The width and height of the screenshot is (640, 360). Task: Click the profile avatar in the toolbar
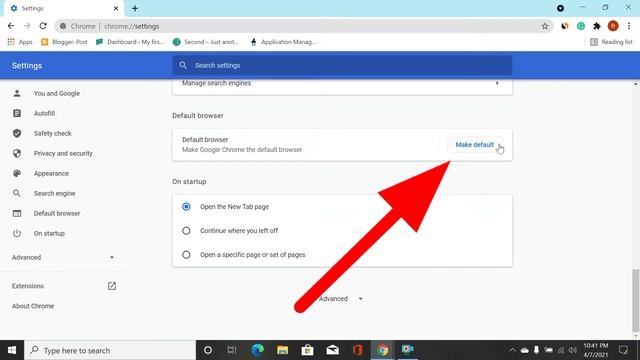[x=613, y=26]
